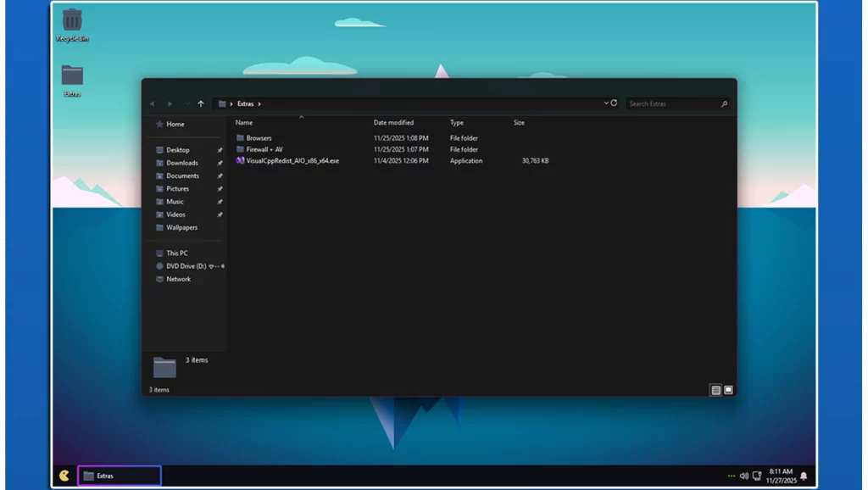
Task: Expand the address bar history dropdown
Action: (x=606, y=103)
